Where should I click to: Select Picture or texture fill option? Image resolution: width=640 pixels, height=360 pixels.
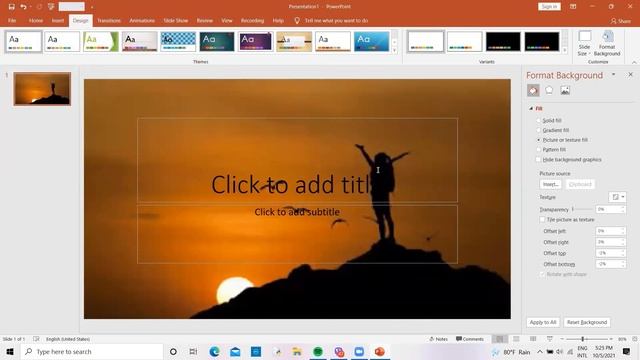click(x=562, y=140)
